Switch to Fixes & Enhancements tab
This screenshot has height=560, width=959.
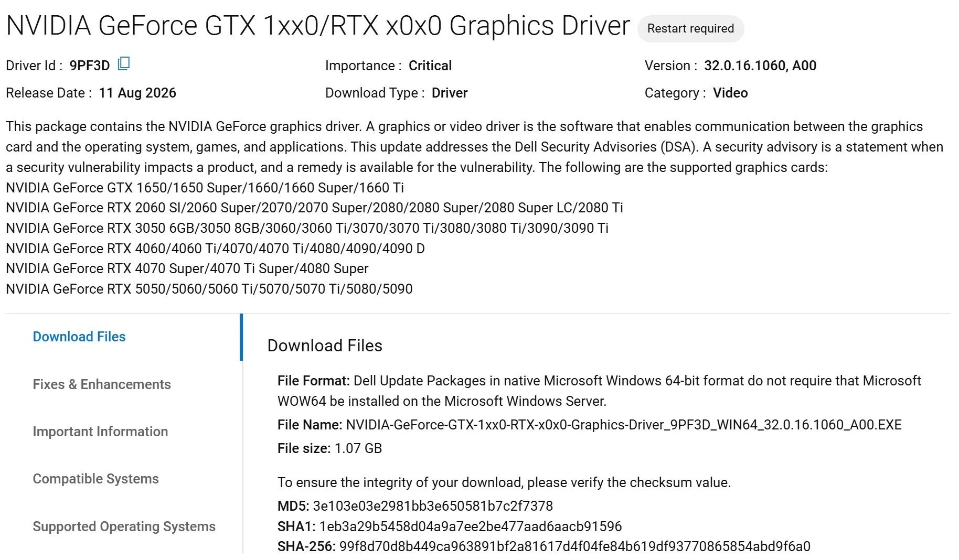coord(102,384)
